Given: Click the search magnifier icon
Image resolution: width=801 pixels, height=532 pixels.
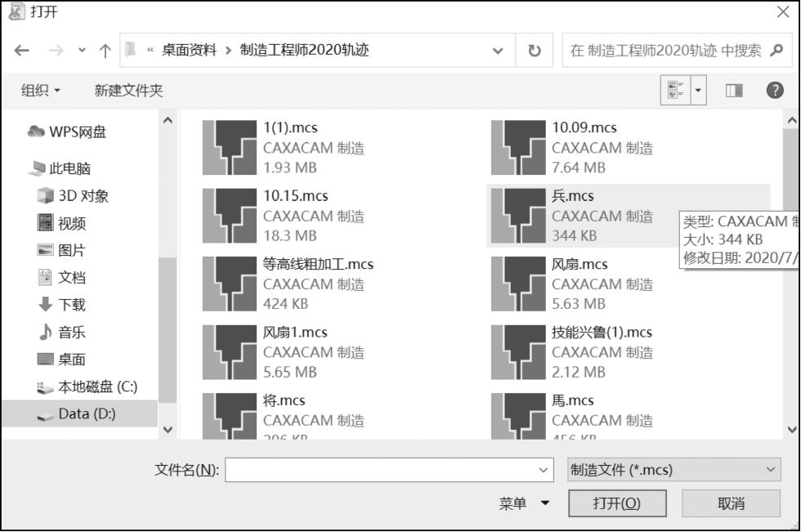Looking at the screenshot, I should [776, 50].
